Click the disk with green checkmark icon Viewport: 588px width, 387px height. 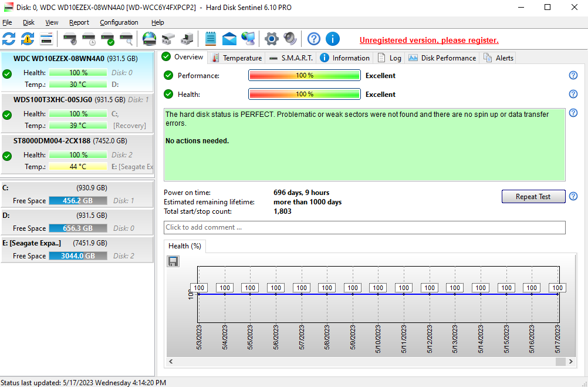pyautogui.click(x=107, y=39)
